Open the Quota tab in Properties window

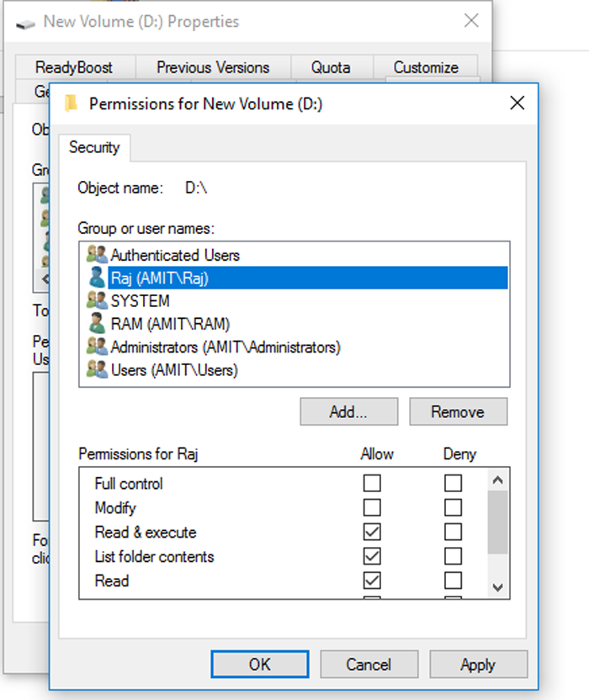[x=331, y=67]
